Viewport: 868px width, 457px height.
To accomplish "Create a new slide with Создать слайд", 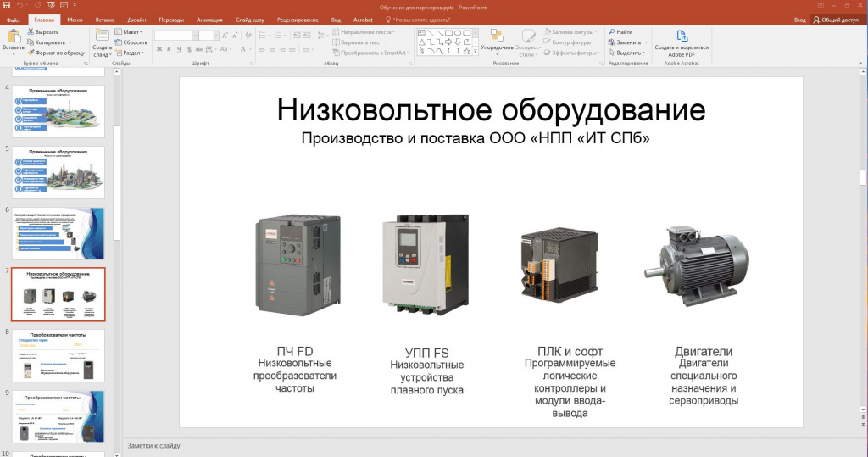I will tap(103, 42).
